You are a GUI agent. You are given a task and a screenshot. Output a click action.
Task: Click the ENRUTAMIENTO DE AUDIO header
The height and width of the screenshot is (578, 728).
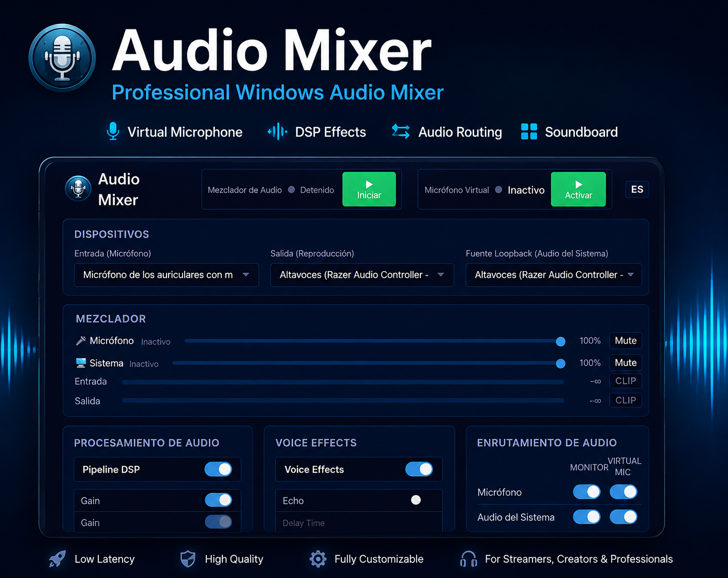click(x=547, y=443)
